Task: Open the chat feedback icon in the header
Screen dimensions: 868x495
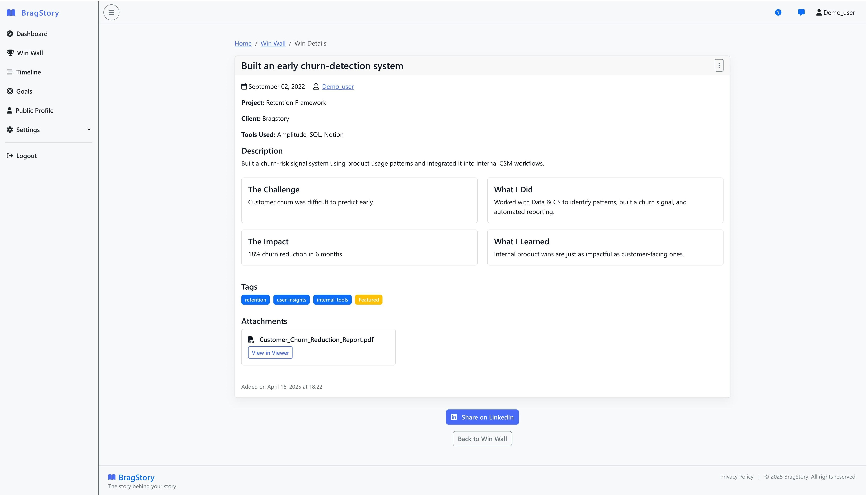Action: coord(801,13)
